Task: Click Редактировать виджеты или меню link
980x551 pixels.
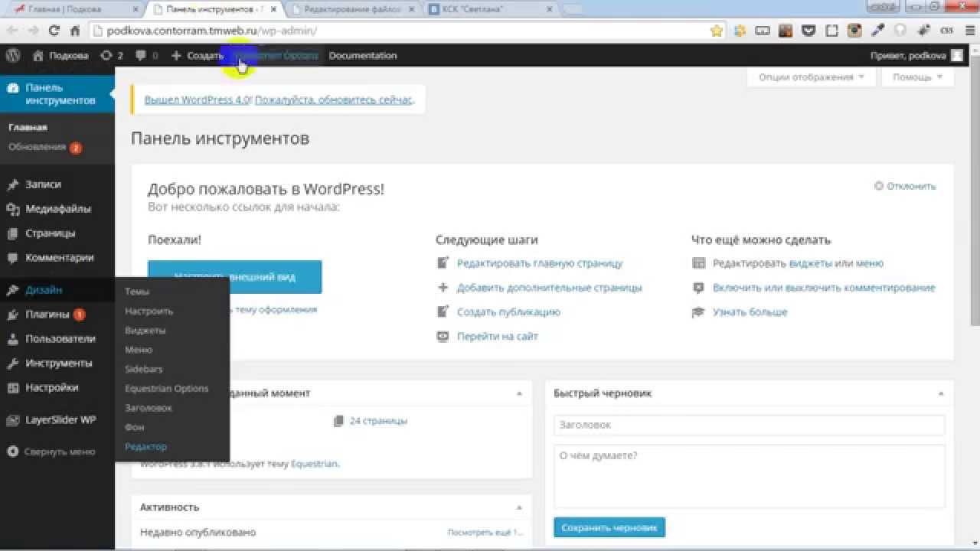Action: 798,263
